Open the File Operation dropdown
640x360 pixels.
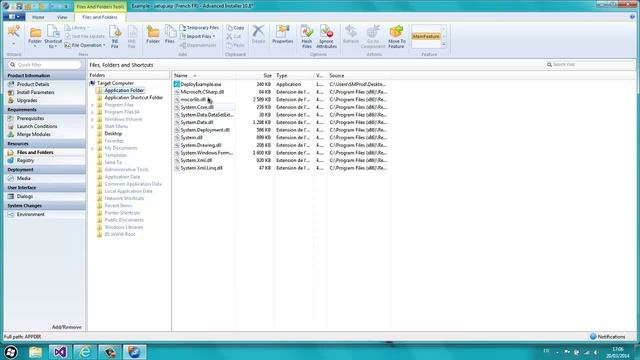click(85, 45)
